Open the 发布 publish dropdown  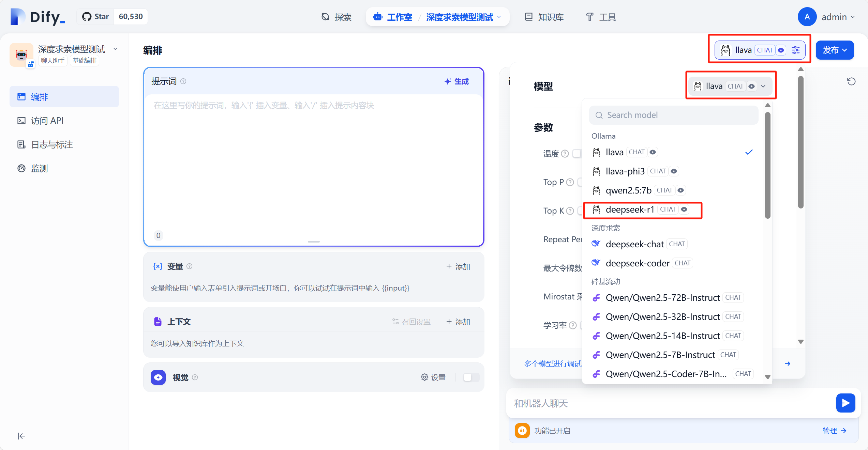click(834, 50)
